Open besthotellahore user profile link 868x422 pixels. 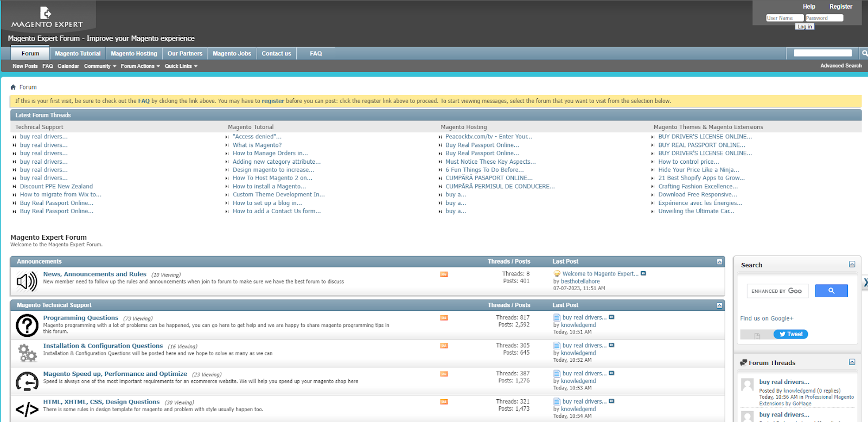click(580, 282)
